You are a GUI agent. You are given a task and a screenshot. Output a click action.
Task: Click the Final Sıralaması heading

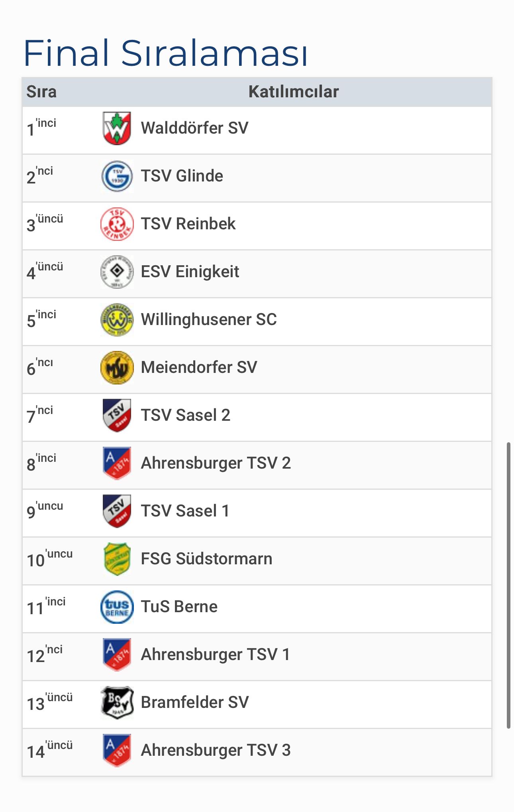point(166,53)
